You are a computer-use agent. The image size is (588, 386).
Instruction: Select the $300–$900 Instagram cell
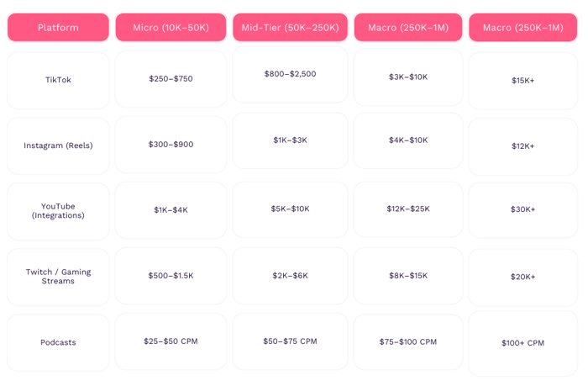coord(171,145)
